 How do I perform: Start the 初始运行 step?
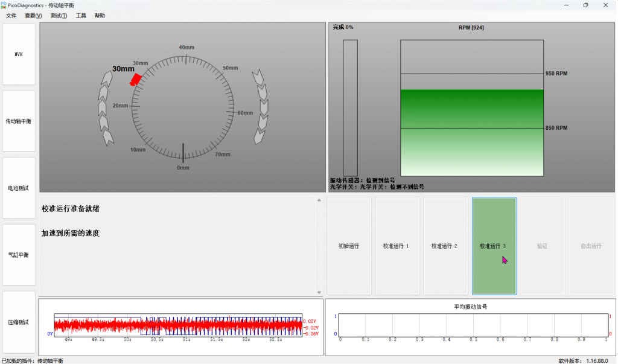(349, 246)
